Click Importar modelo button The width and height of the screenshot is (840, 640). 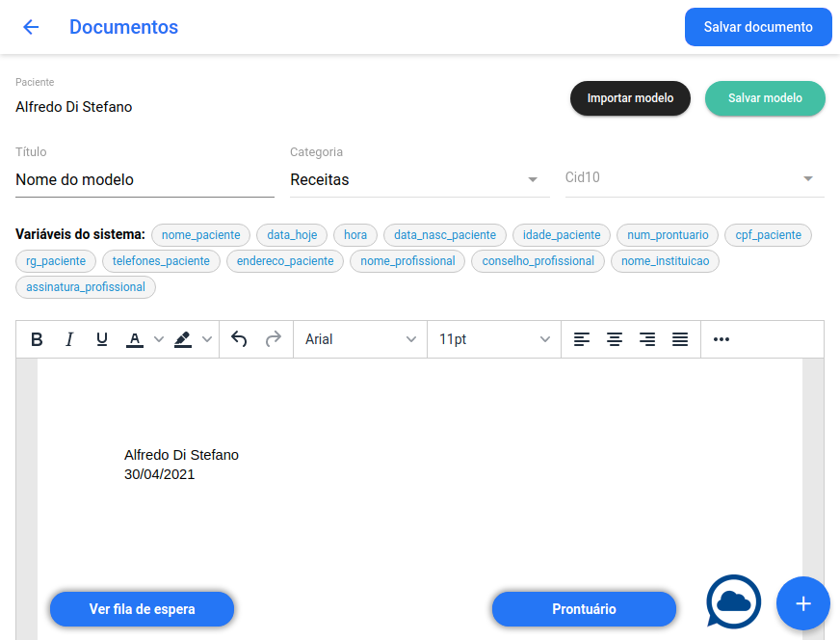click(630, 98)
